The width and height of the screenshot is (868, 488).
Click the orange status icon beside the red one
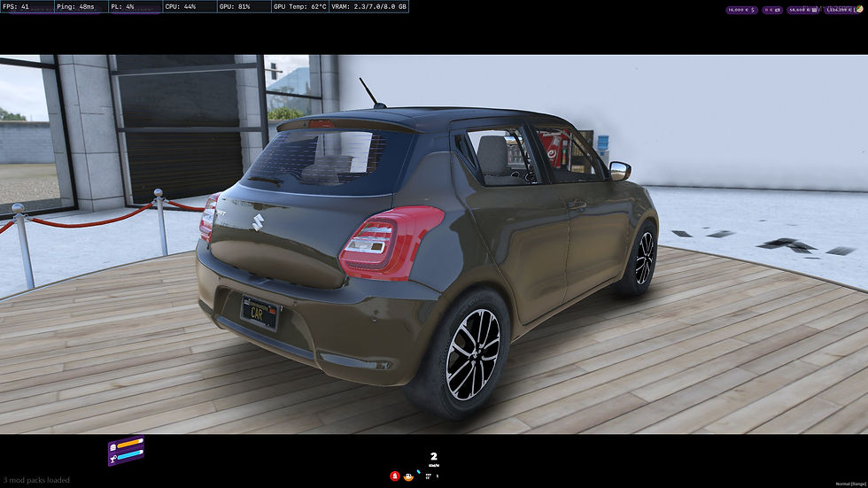coord(408,476)
